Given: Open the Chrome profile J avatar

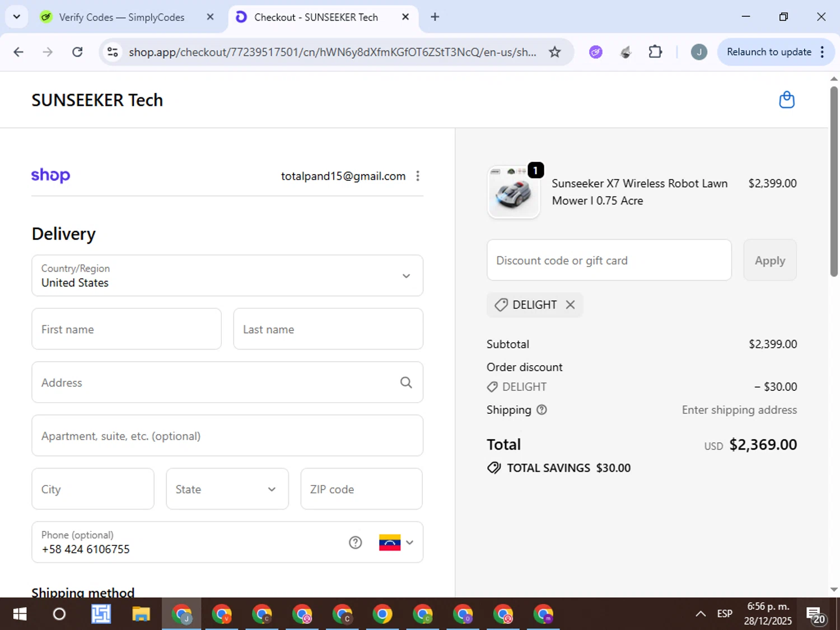Looking at the screenshot, I should click(699, 52).
